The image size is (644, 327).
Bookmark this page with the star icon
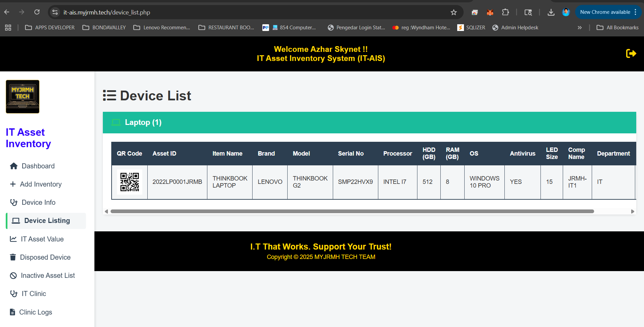click(453, 12)
